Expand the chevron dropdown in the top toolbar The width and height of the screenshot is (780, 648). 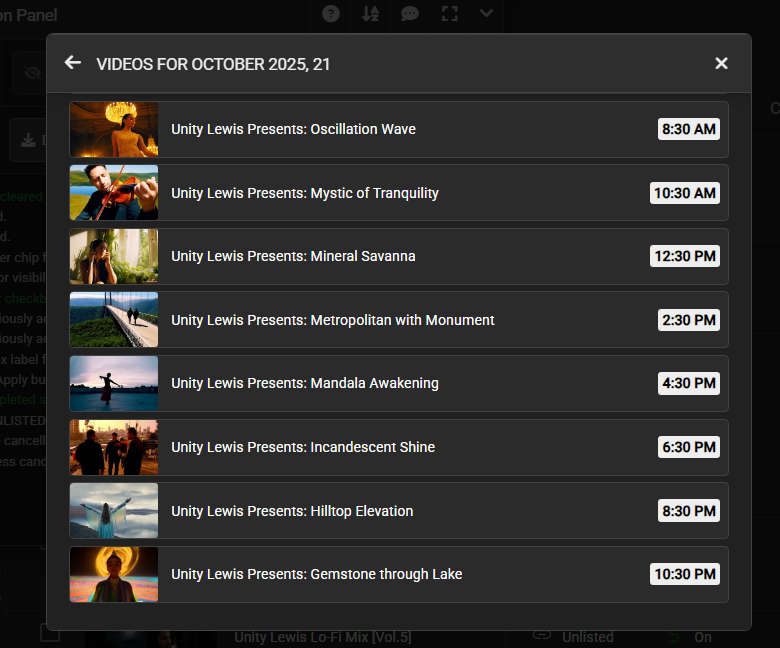(486, 13)
